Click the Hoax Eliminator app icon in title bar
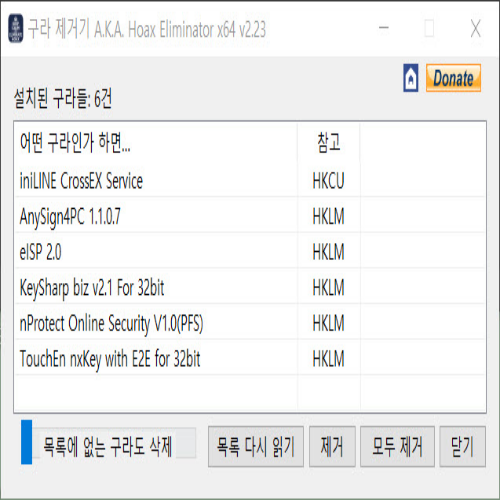 [x=16, y=28]
